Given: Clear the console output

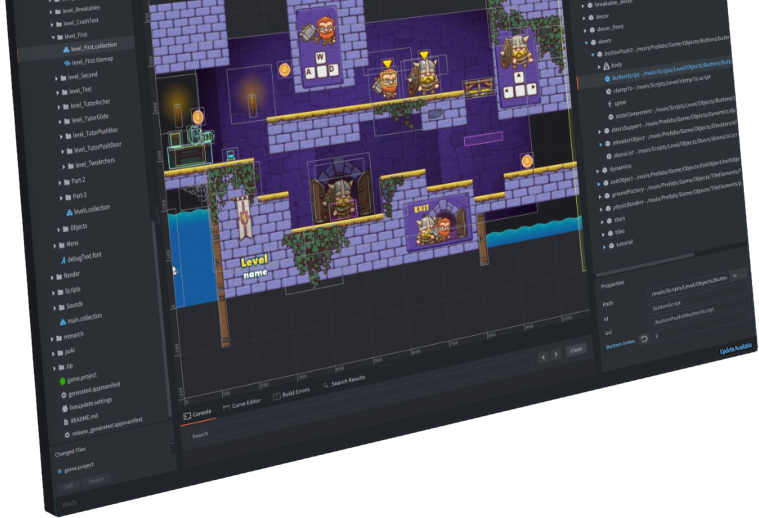Looking at the screenshot, I should [576, 350].
